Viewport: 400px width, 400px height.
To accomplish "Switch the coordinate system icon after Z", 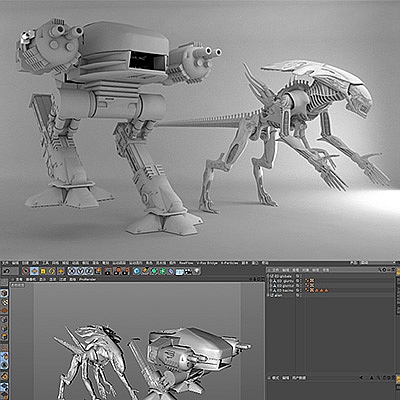I will (x=98, y=271).
